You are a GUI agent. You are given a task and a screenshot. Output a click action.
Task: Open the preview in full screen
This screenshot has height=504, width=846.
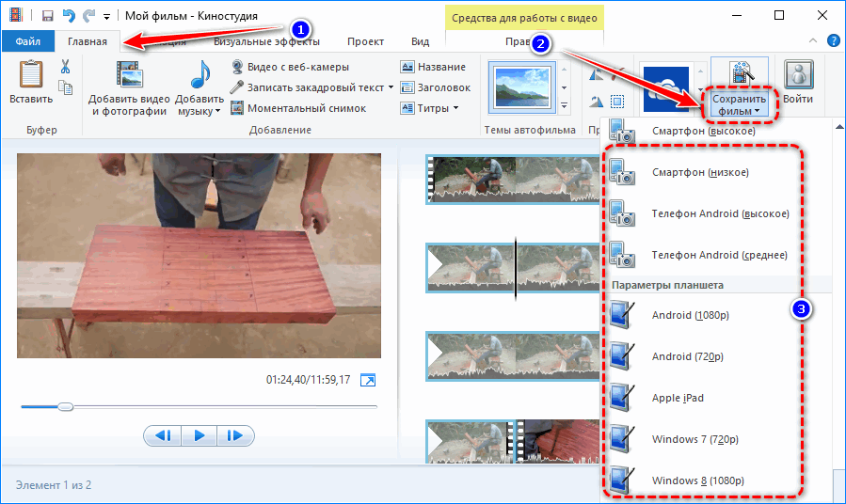point(369,380)
